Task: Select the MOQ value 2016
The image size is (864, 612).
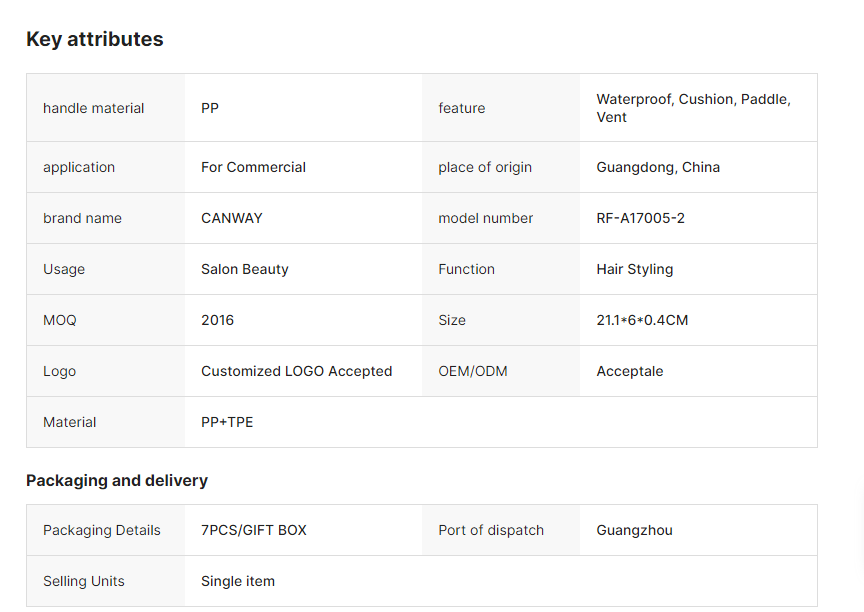Action: coord(217,320)
